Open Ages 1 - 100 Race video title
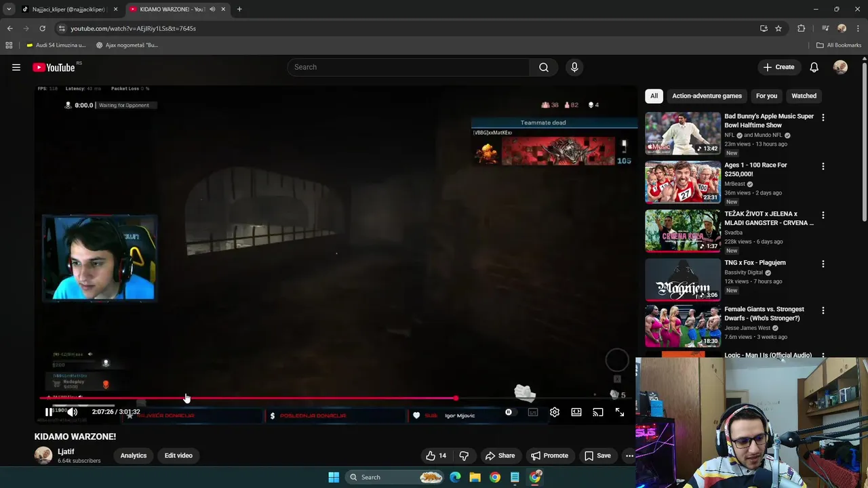 [755, 169]
